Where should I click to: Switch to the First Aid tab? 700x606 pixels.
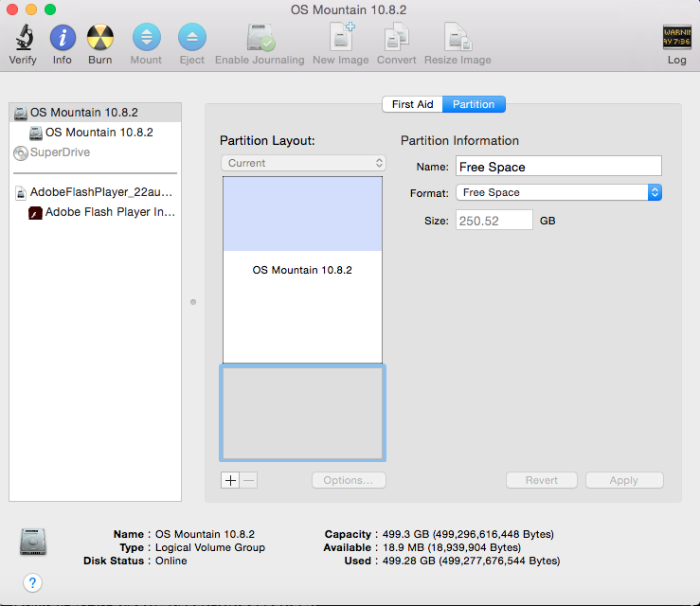pos(412,104)
